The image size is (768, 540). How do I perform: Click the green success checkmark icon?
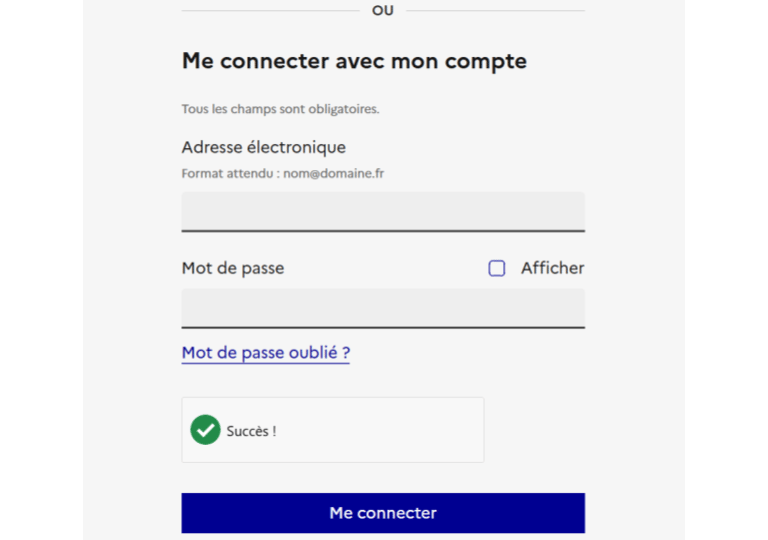(205, 430)
